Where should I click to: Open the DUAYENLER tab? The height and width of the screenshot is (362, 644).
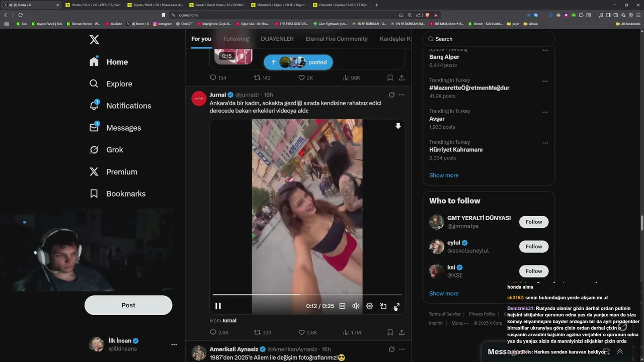point(277,39)
